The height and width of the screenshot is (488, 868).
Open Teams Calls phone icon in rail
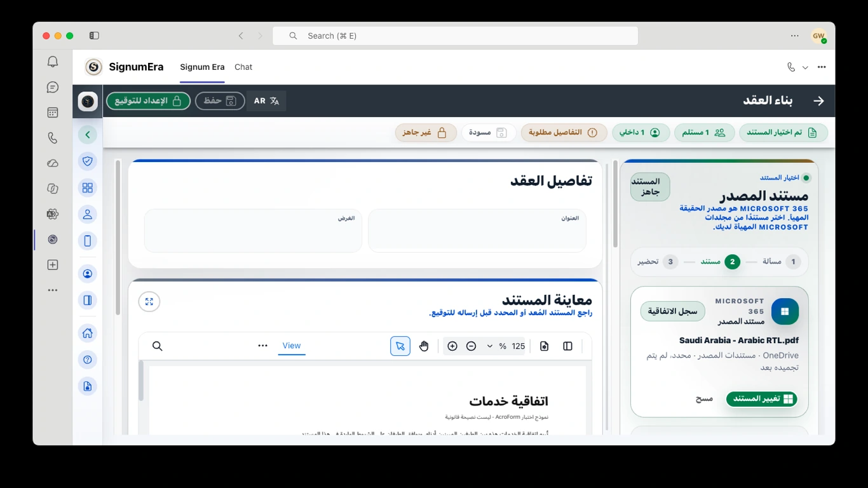point(53,138)
